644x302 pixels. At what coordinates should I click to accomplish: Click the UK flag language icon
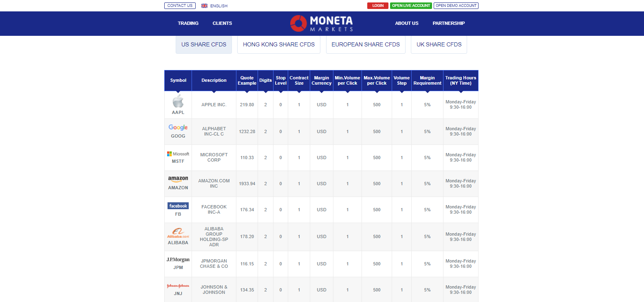coord(204,6)
